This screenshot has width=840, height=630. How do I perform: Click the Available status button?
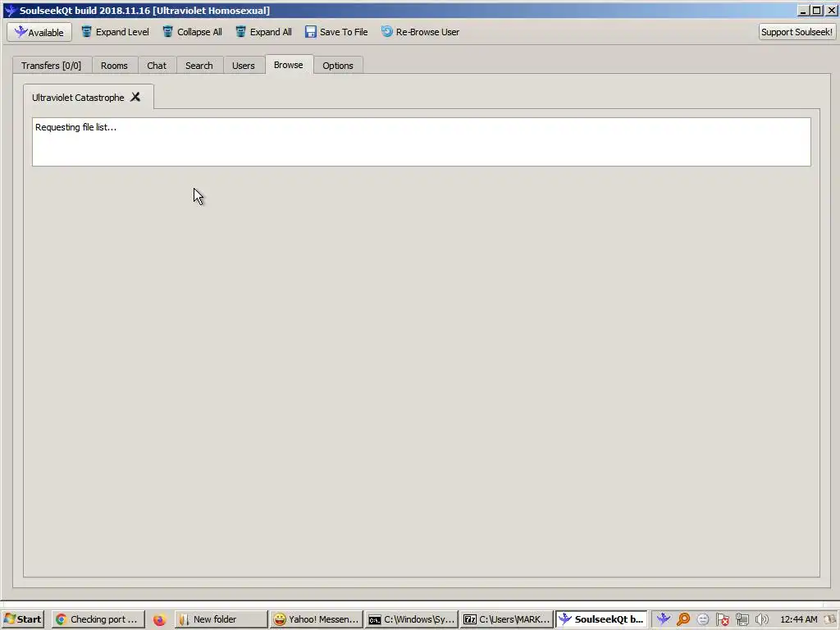(39, 32)
